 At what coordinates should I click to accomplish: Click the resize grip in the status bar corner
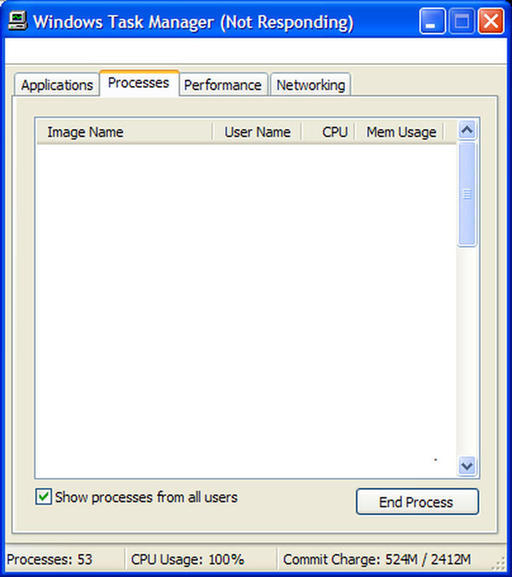(499, 563)
